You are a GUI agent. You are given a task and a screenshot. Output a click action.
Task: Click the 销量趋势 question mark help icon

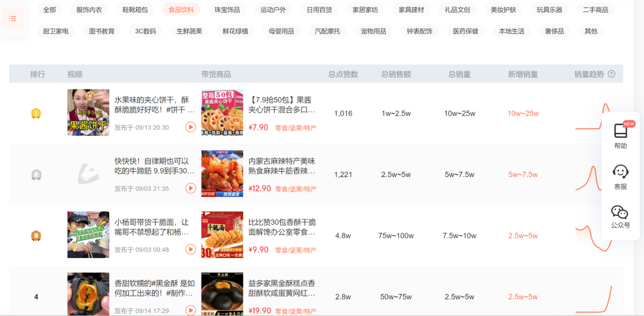[611, 75]
